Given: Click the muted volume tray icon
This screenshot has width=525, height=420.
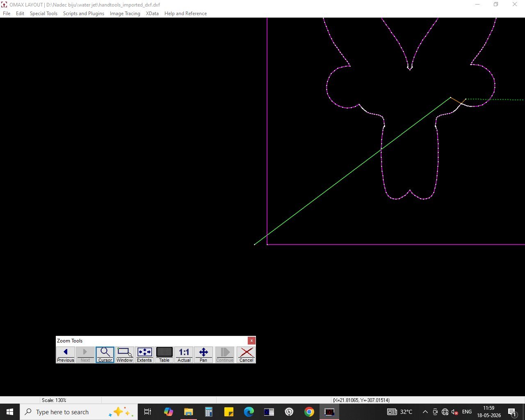Looking at the screenshot, I should (x=454, y=412).
